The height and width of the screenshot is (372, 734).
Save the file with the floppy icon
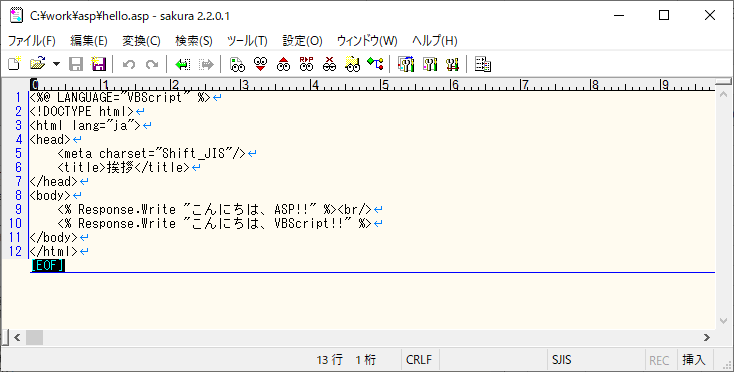75,64
